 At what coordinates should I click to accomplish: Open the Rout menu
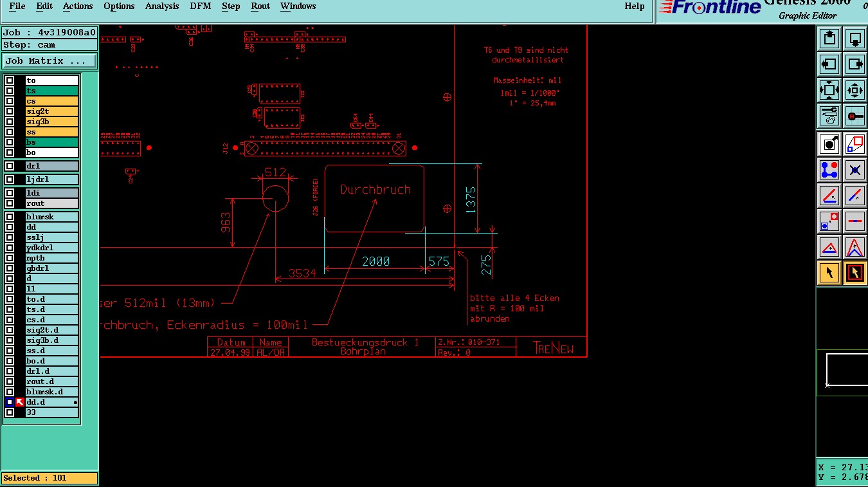260,6
